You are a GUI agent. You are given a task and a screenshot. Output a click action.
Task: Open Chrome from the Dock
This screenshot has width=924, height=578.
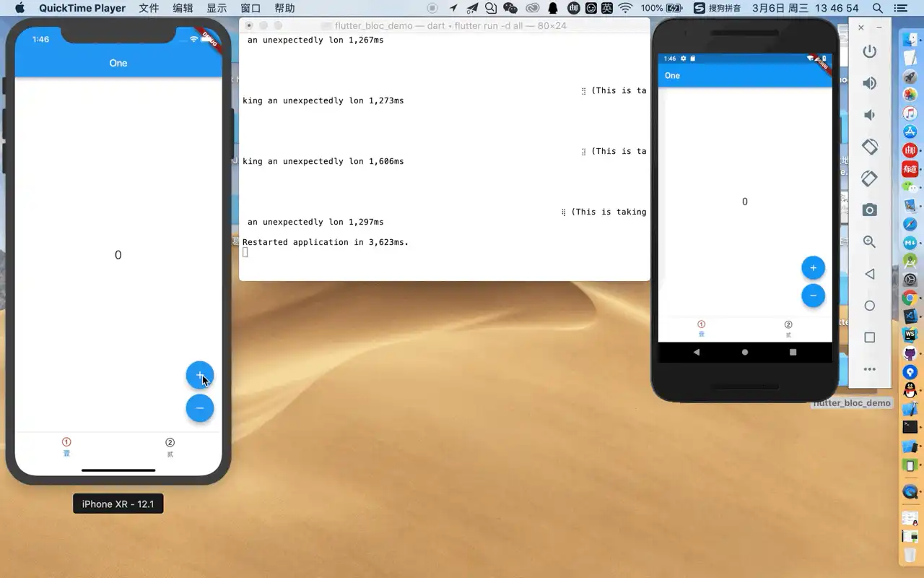910,298
